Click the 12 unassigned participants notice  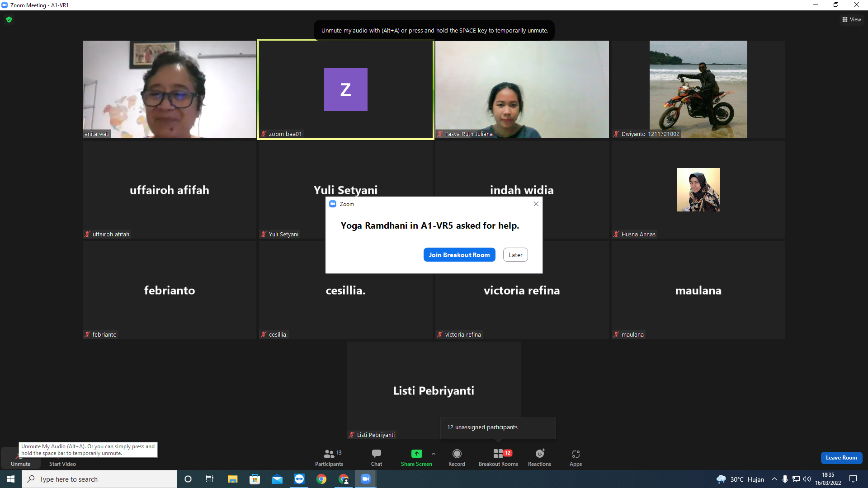(498, 427)
